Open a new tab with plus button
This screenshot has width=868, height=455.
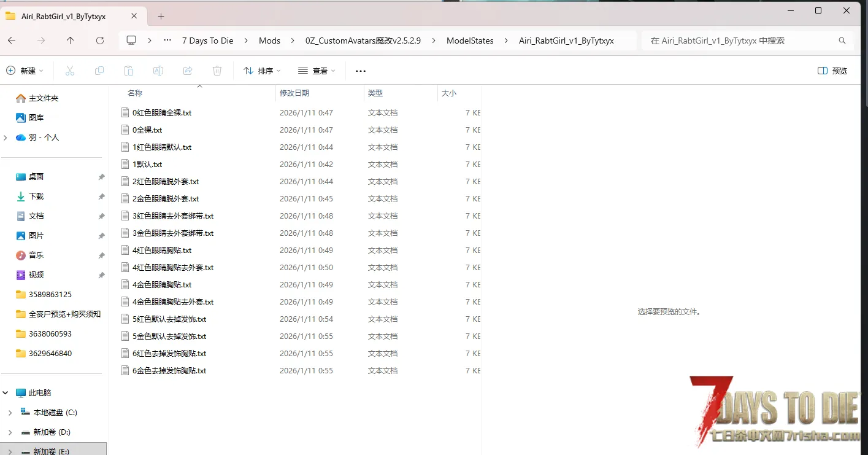161,16
